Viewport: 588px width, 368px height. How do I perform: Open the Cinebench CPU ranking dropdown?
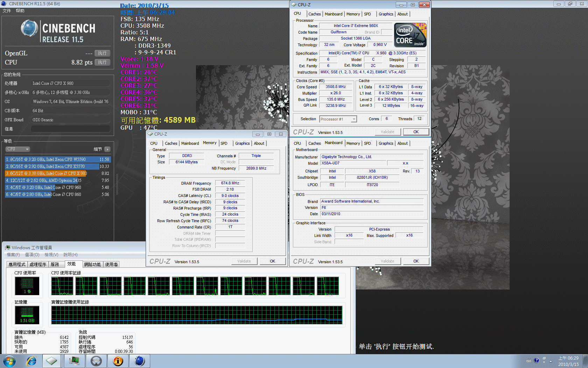coord(17,149)
